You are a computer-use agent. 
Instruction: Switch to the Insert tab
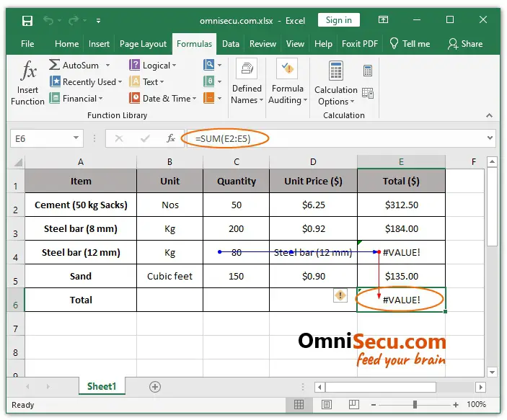[99, 44]
